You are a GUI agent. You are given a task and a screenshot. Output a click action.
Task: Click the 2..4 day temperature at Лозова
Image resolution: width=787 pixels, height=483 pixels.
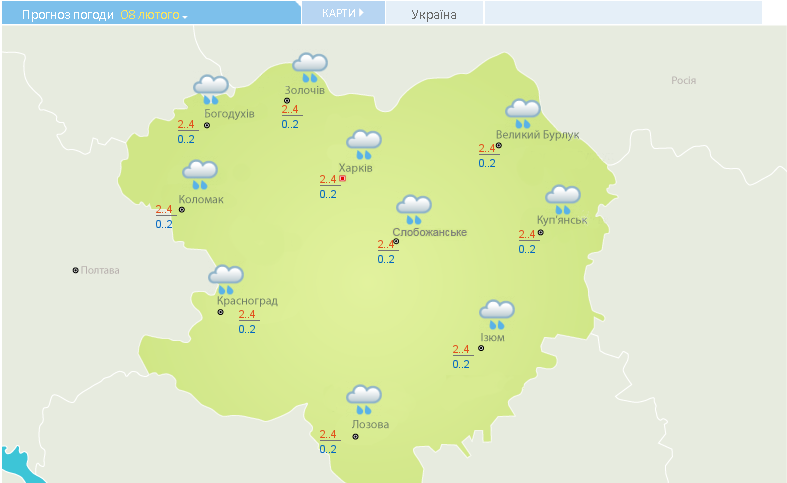coord(328,434)
